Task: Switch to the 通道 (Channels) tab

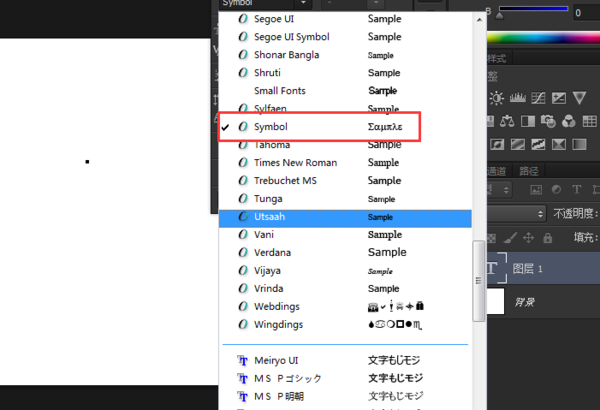Action: pyautogui.click(x=496, y=171)
